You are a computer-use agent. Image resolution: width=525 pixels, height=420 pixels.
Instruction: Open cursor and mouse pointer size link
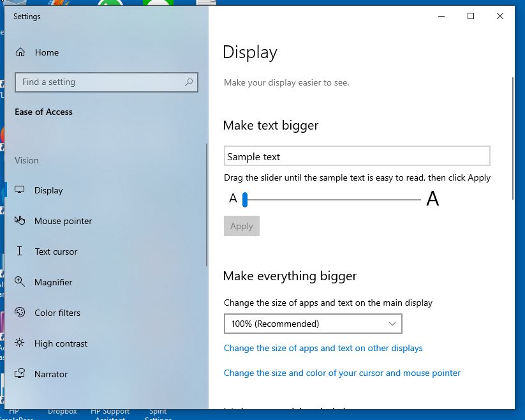[342, 373]
